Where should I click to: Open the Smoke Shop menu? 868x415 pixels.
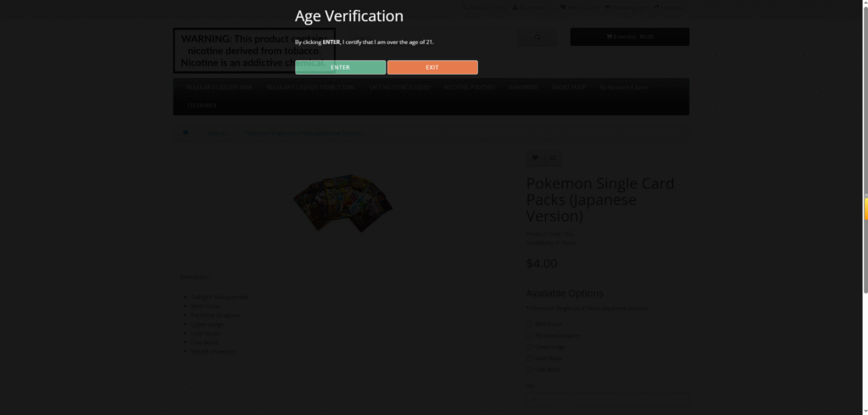click(x=568, y=87)
